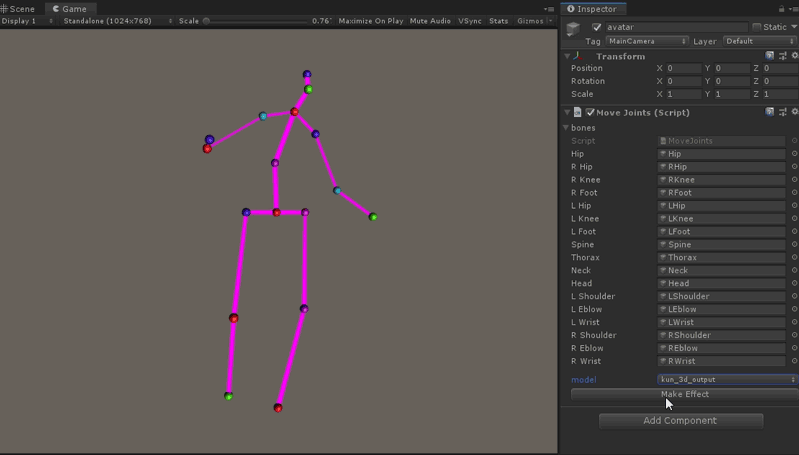The width and height of the screenshot is (799, 455).
Task: Click Position X value field
Action: (683, 68)
